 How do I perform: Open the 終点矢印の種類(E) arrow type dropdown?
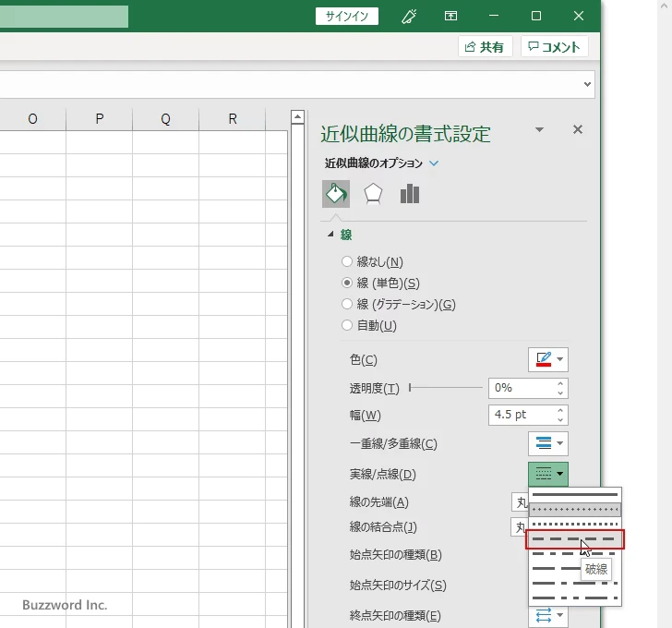click(x=548, y=616)
